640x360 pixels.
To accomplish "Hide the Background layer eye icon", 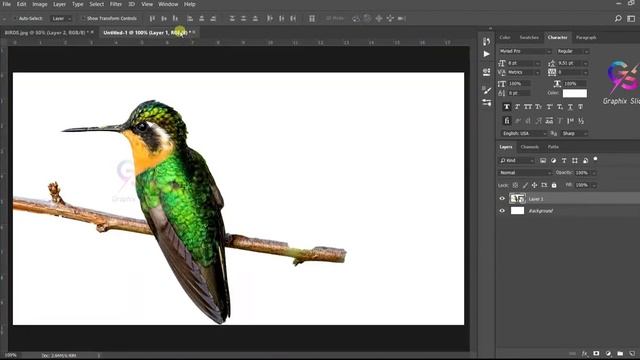I will click(x=502, y=211).
